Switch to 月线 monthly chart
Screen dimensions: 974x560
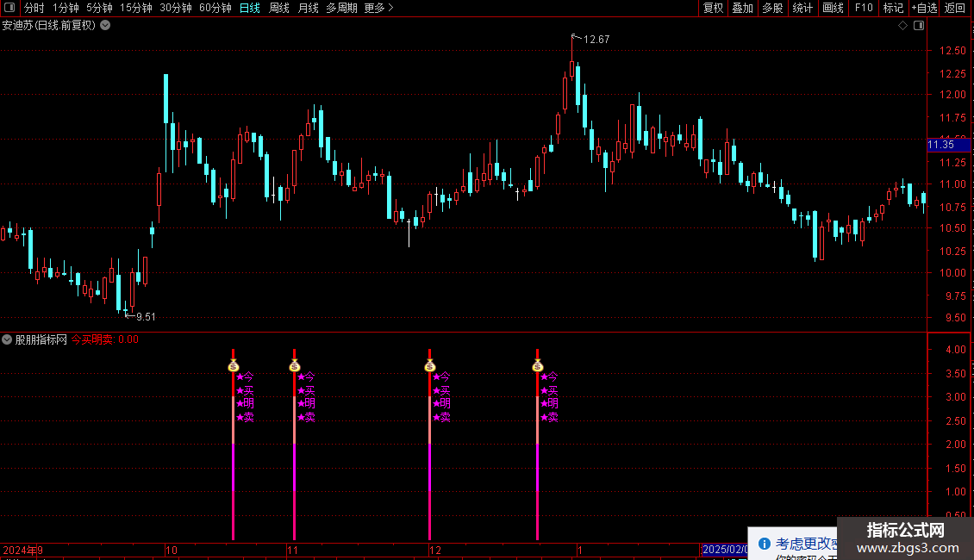pos(308,8)
